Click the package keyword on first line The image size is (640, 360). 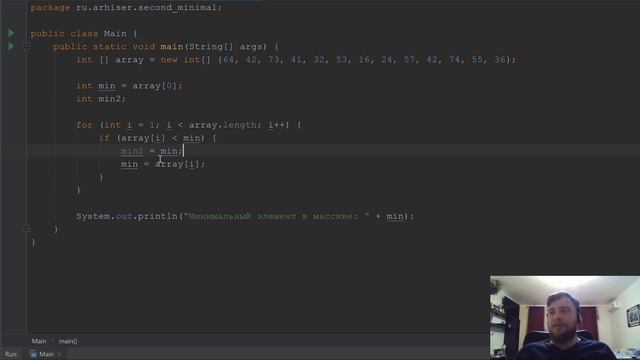pos(50,7)
